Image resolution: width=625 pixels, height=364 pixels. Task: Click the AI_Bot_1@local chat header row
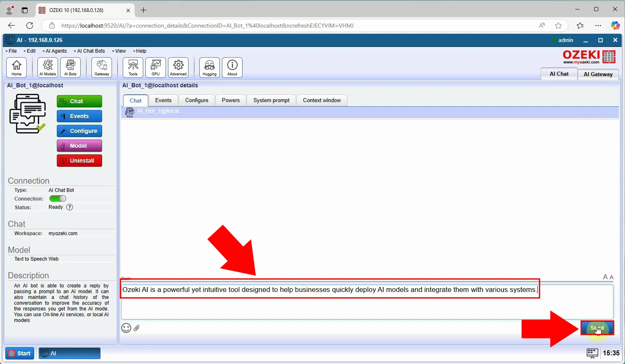pos(370,112)
